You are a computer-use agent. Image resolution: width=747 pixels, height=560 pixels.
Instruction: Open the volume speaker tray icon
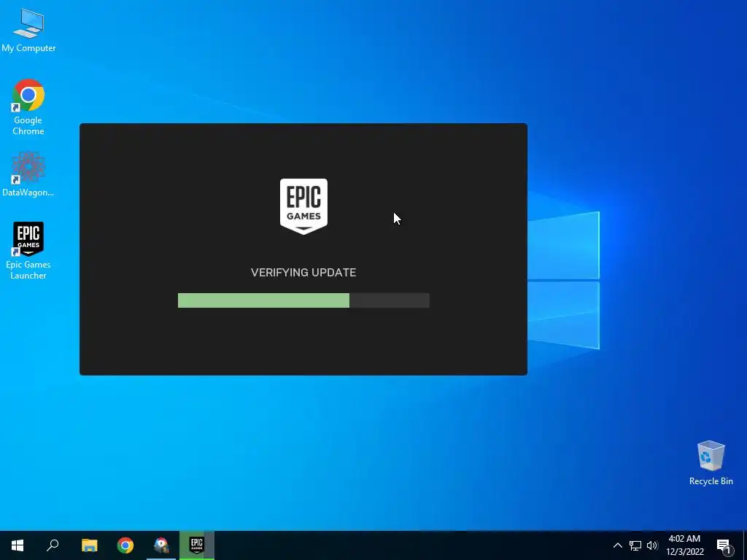click(652, 545)
